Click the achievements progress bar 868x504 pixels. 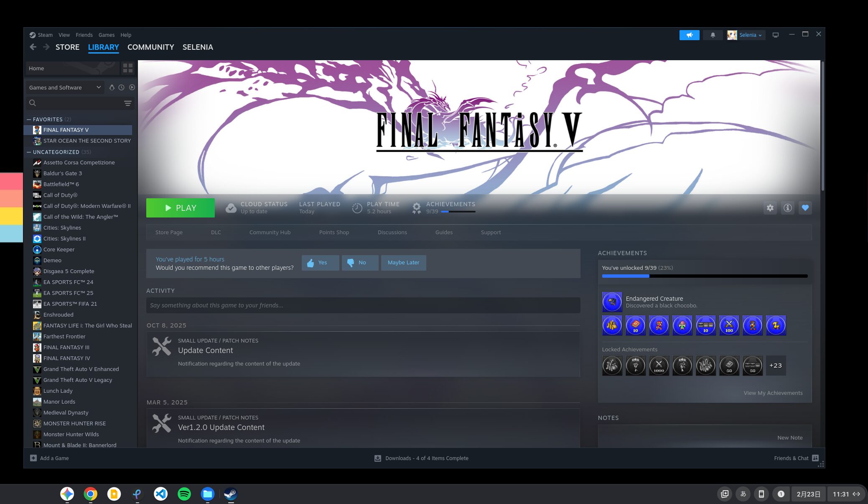pyautogui.click(x=704, y=276)
